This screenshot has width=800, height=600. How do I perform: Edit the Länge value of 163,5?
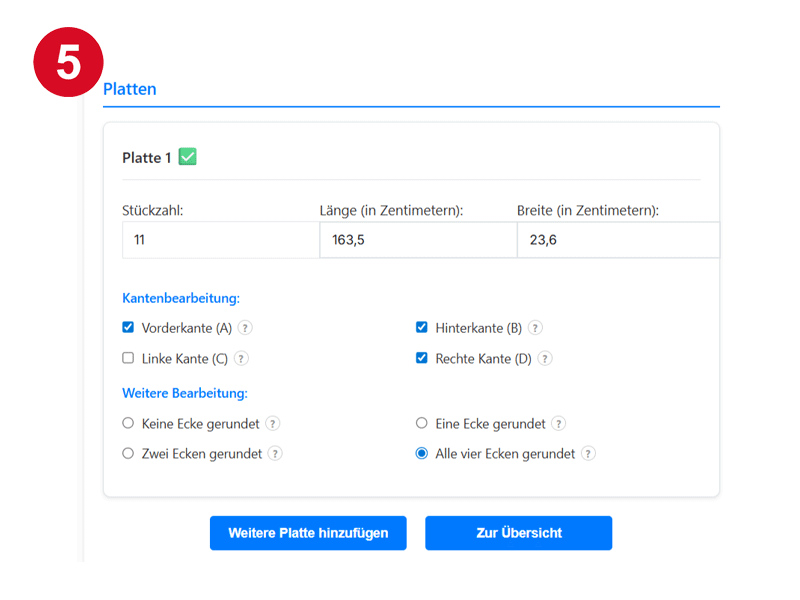pos(415,240)
